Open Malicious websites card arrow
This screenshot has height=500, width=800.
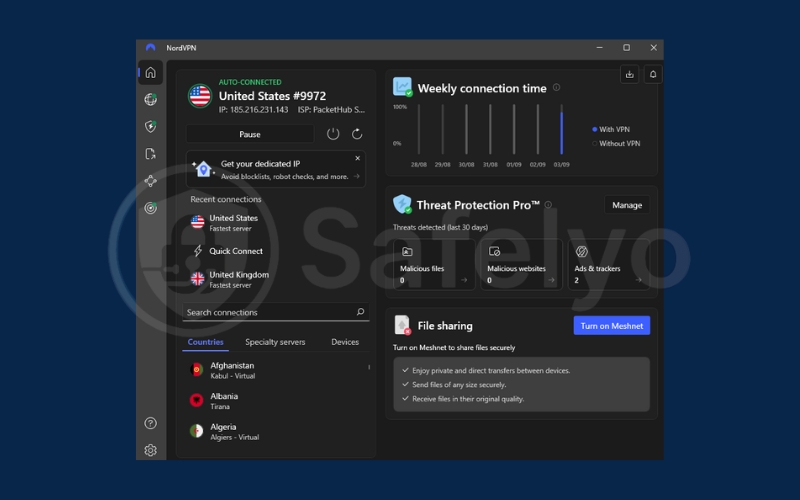[x=551, y=280]
